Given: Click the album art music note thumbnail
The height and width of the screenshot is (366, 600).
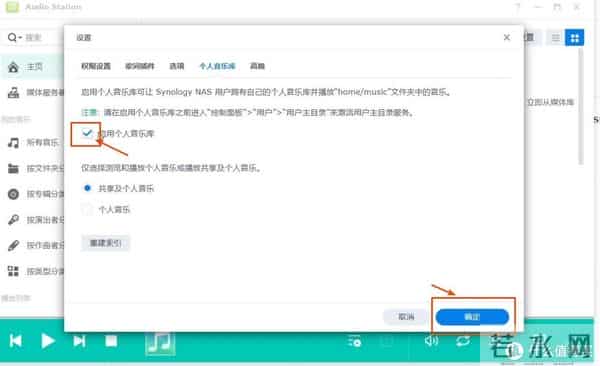Looking at the screenshot, I should pos(160,343).
